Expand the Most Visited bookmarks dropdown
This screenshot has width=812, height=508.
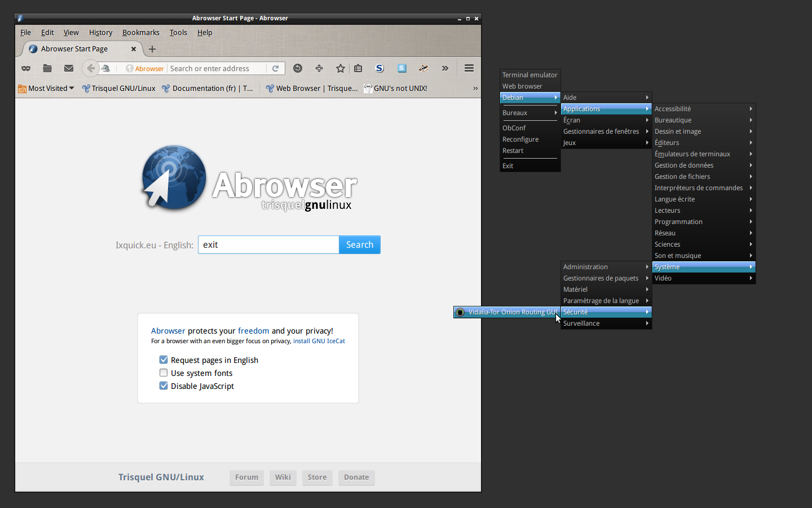tap(46, 88)
